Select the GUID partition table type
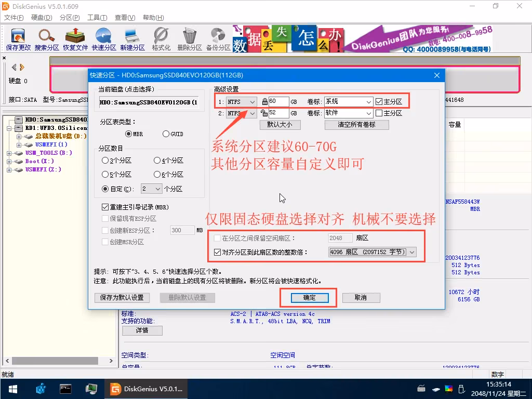The height and width of the screenshot is (399, 532). (x=166, y=134)
